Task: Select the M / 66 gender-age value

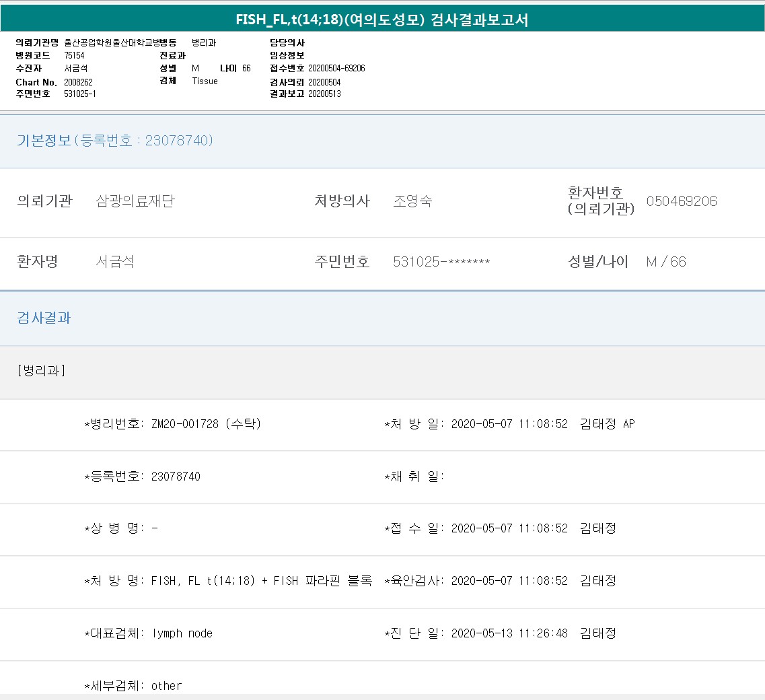Action: [x=665, y=262]
